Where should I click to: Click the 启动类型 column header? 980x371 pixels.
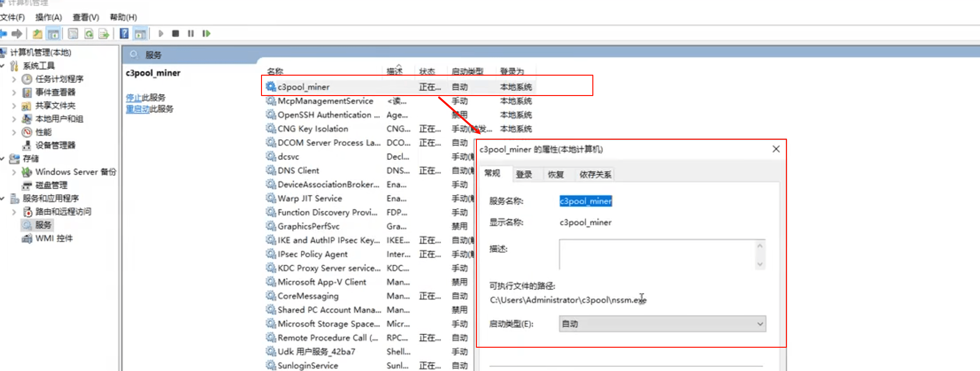point(467,71)
